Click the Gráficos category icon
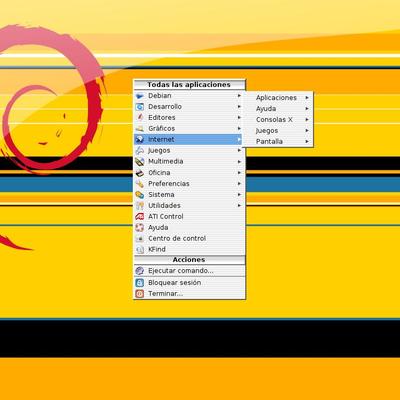Screen dimensions: 400x400 (x=140, y=129)
